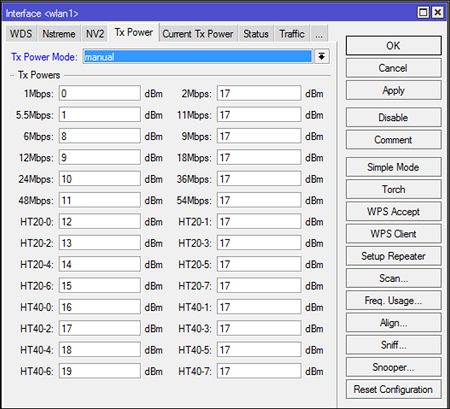Show more tabs via the ellipsis tab
This screenshot has width=450, height=409.
coord(319,34)
